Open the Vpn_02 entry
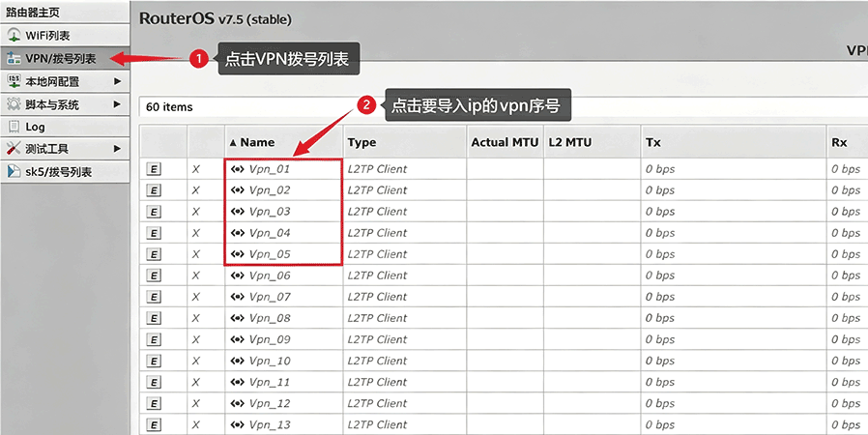 pyautogui.click(x=270, y=190)
